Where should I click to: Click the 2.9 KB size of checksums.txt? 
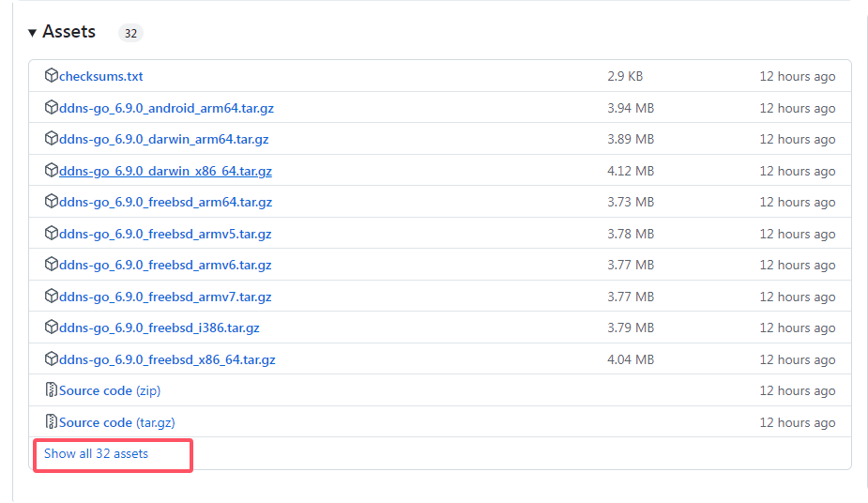pyautogui.click(x=625, y=76)
